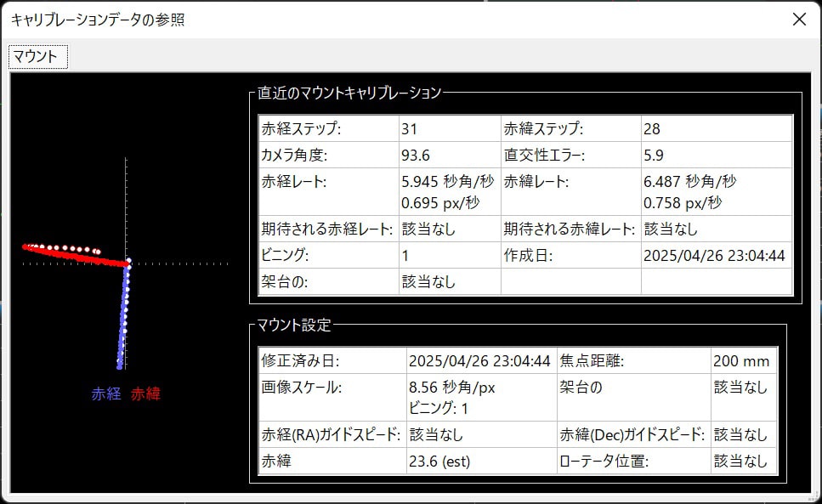The height and width of the screenshot is (504, 822).
Task: Click the 直交性エラー label cell
Action: coord(571,155)
